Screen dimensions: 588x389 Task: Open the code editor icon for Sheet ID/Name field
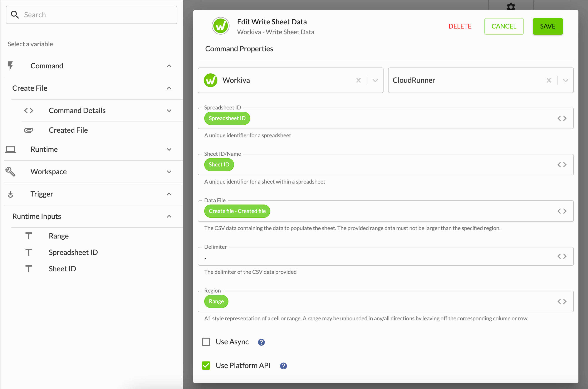pos(562,164)
